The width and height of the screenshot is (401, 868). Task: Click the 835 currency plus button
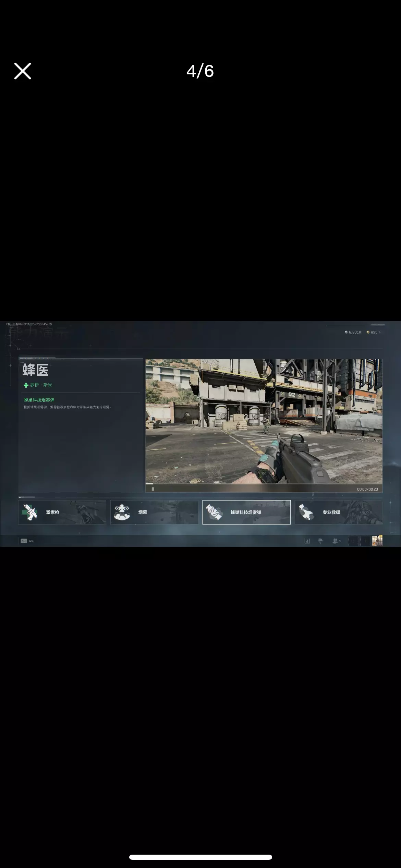(x=380, y=332)
